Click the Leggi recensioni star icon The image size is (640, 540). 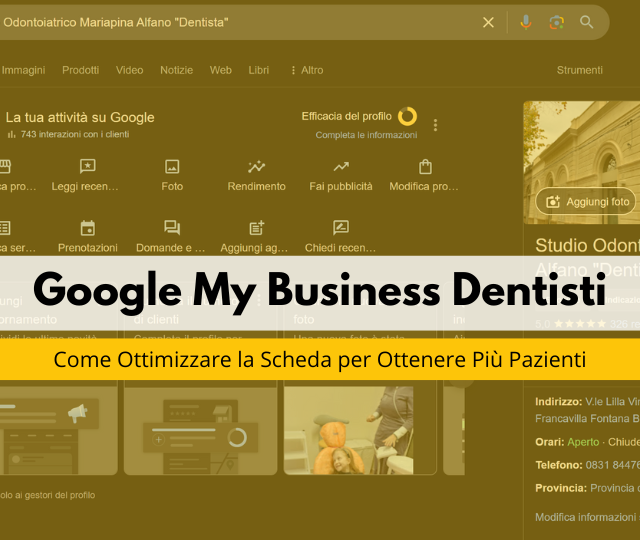click(87, 166)
